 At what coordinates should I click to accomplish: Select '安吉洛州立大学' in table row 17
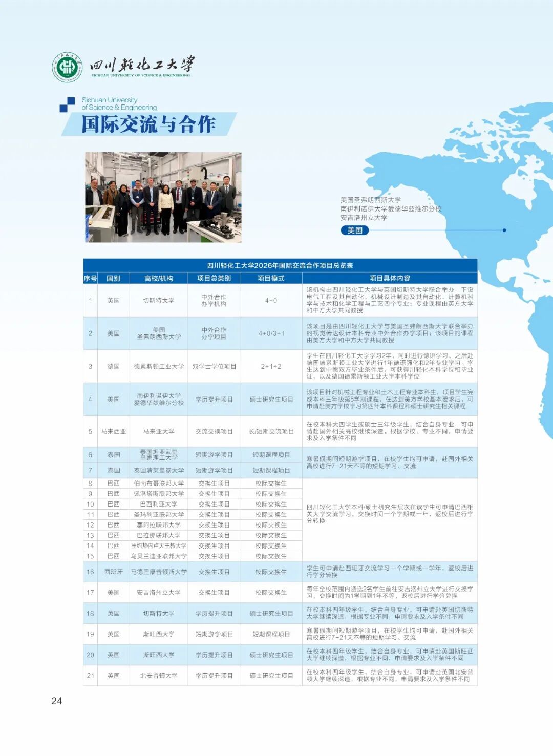(159, 593)
